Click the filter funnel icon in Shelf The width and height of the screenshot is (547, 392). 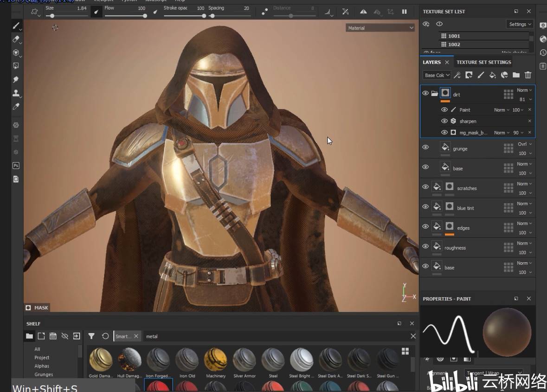click(91, 336)
